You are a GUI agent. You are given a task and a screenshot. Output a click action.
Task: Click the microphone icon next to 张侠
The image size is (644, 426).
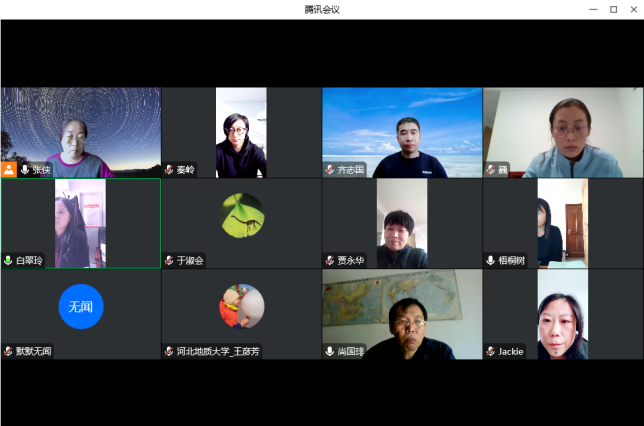25,170
